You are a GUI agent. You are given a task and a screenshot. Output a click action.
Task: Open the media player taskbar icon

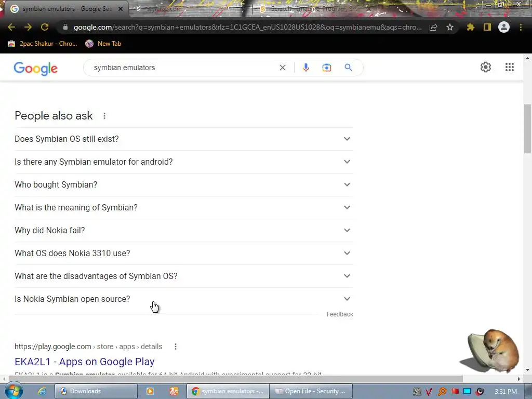click(x=150, y=391)
